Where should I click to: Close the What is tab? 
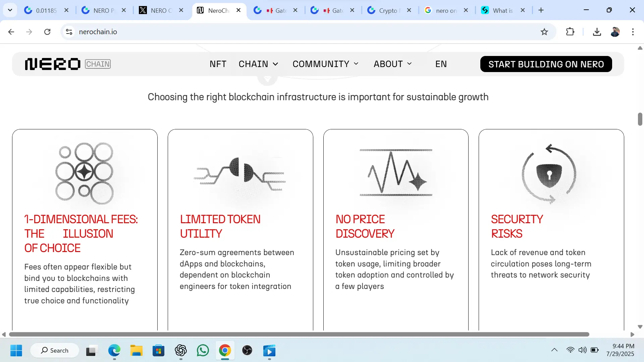[x=523, y=10]
